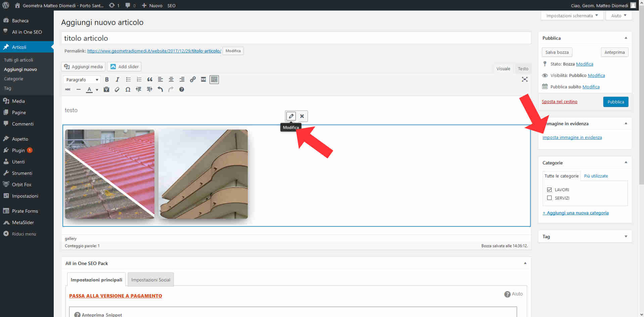Redo the last edit
This screenshot has height=317, width=644.
click(171, 90)
